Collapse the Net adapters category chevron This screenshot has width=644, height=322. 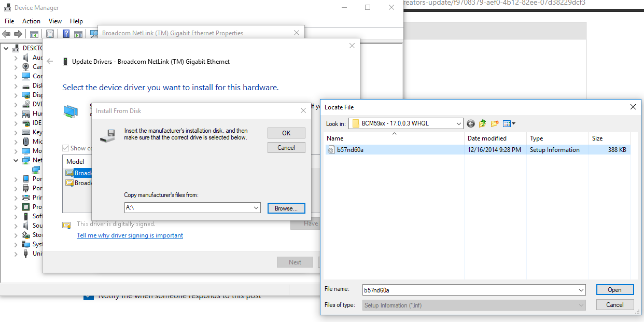click(16, 160)
